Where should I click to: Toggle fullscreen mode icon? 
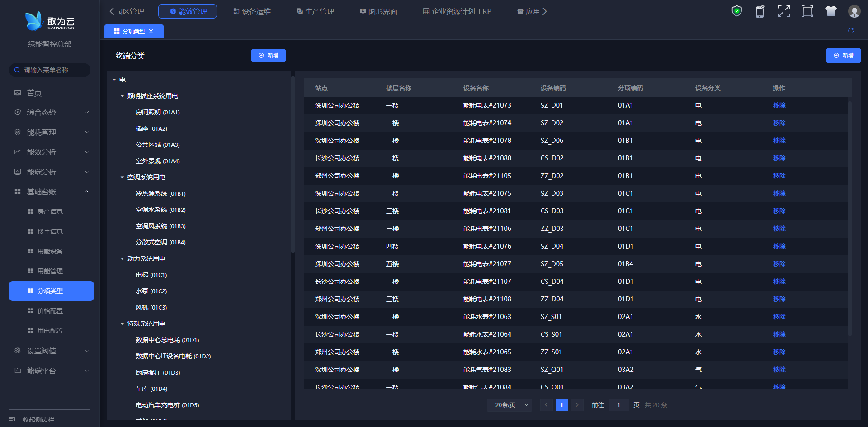[783, 11]
